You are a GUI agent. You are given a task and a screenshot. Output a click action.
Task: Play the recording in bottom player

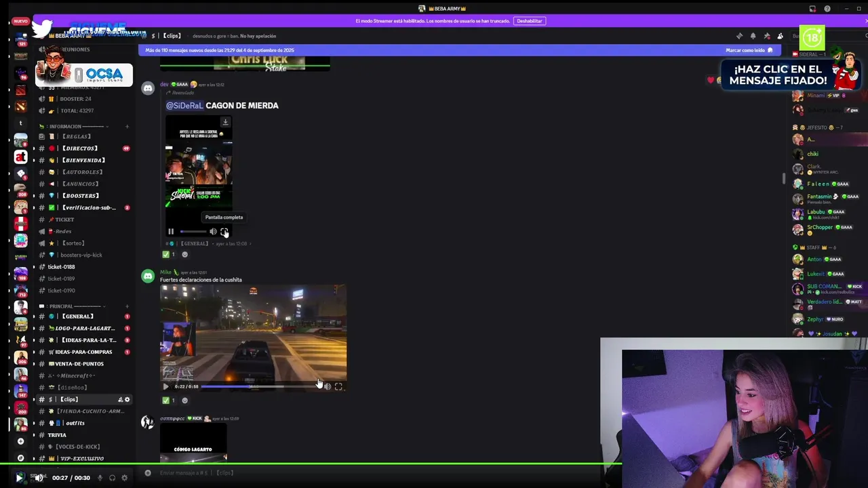click(x=19, y=478)
